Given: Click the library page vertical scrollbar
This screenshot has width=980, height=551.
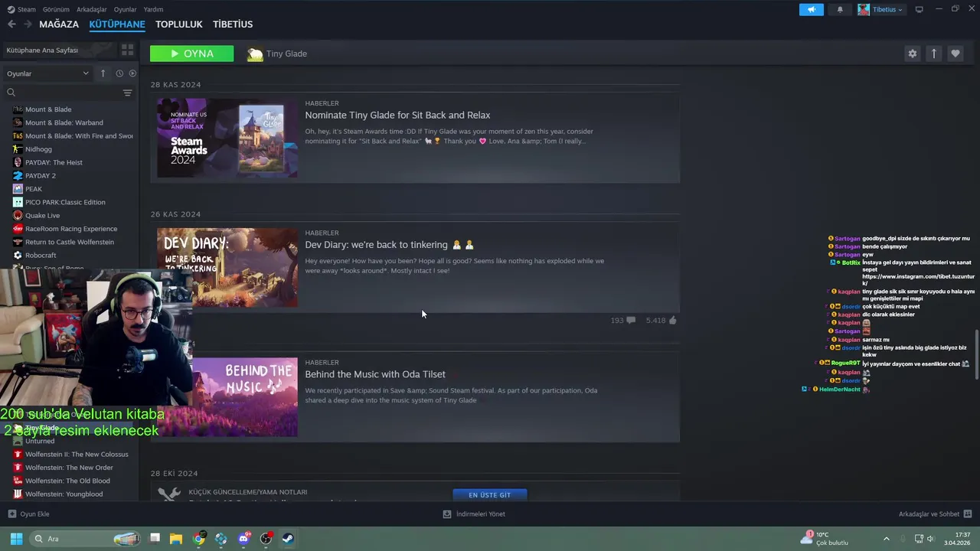Looking at the screenshot, I should (976, 354).
